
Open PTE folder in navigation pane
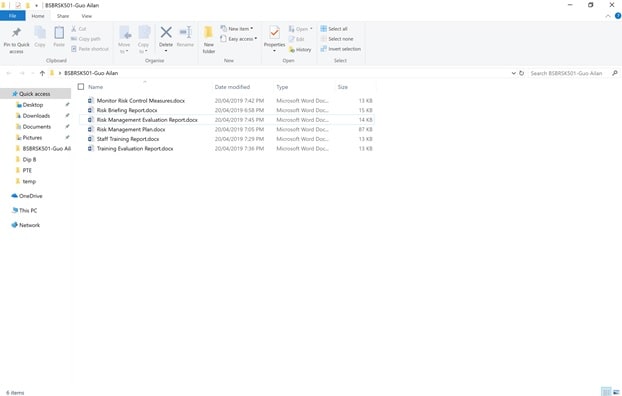click(x=27, y=170)
